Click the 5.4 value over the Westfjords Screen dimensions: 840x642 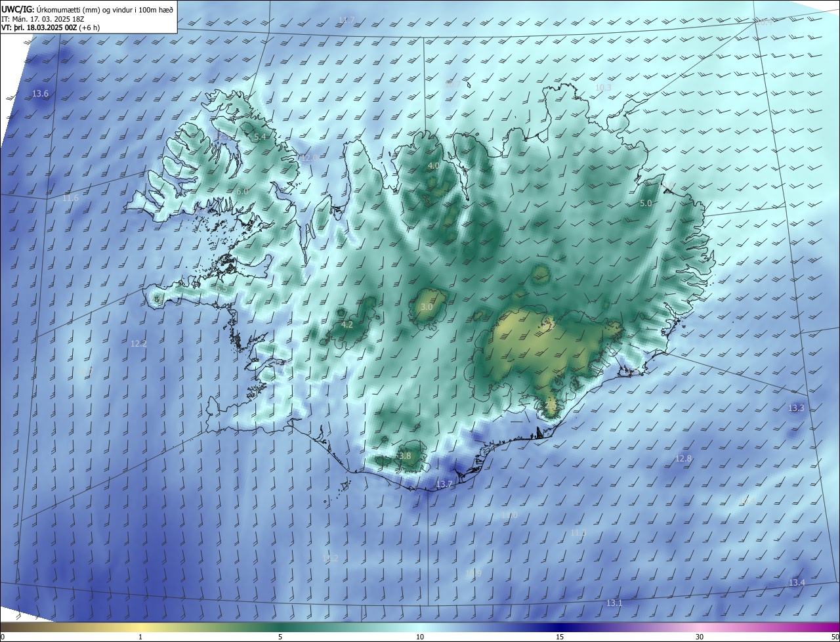(261, 137)
